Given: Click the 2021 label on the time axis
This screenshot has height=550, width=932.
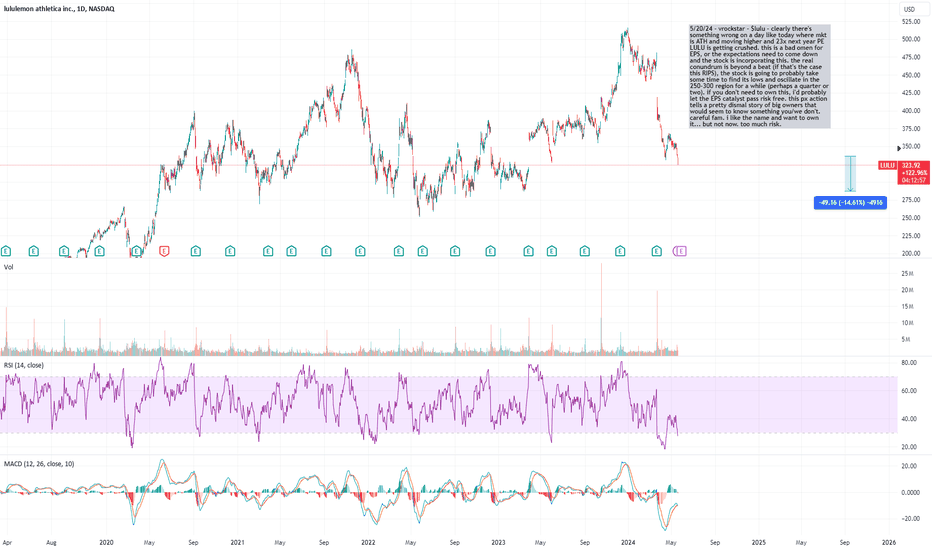Looking at the screenshot, I should click(237, 542).
